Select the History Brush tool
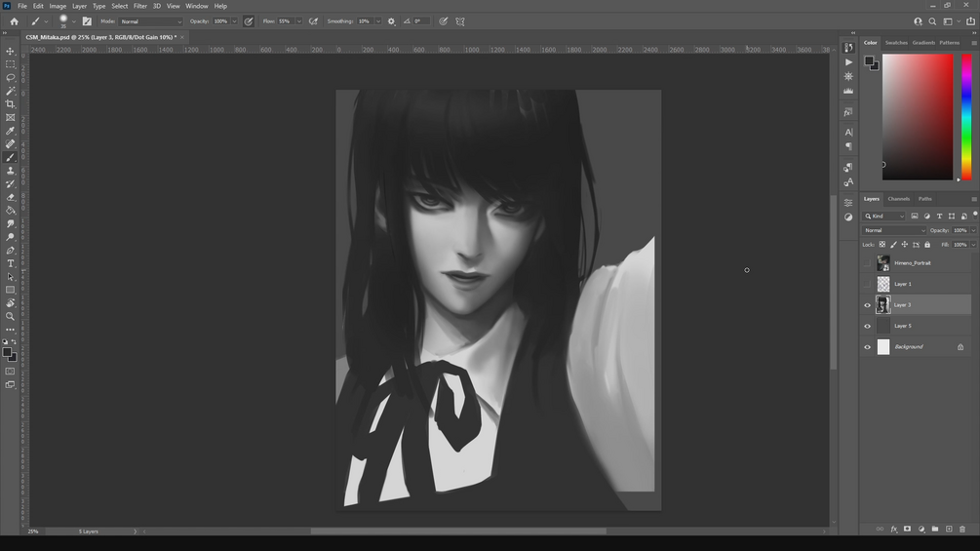The height and width of the screenshot is (551, 980). [x=10, y=183]
